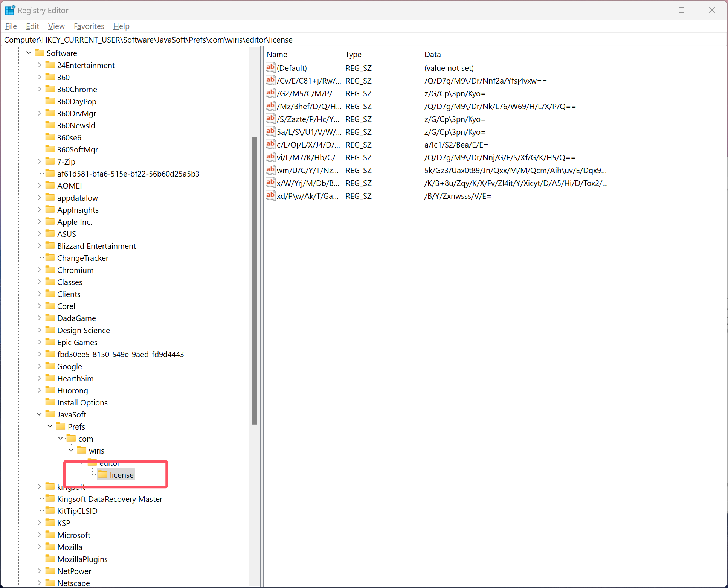Select the wm/U/C/Y/T/Nz value icon
Screen dimensions: 728x588
coord(270,170)
